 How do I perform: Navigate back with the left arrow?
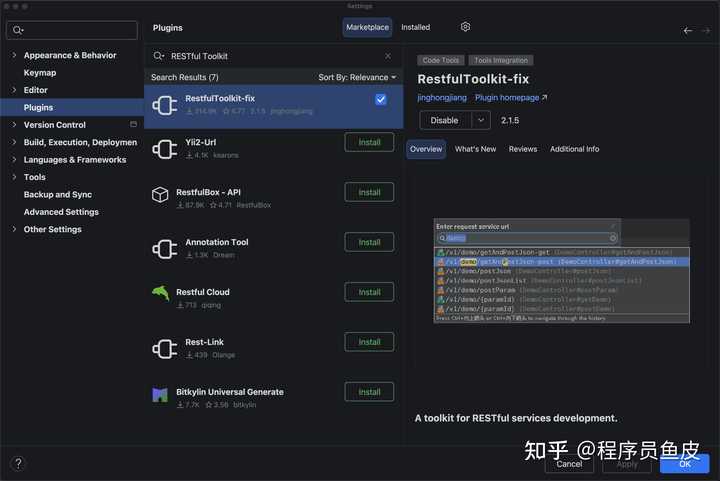click(687, 31)
